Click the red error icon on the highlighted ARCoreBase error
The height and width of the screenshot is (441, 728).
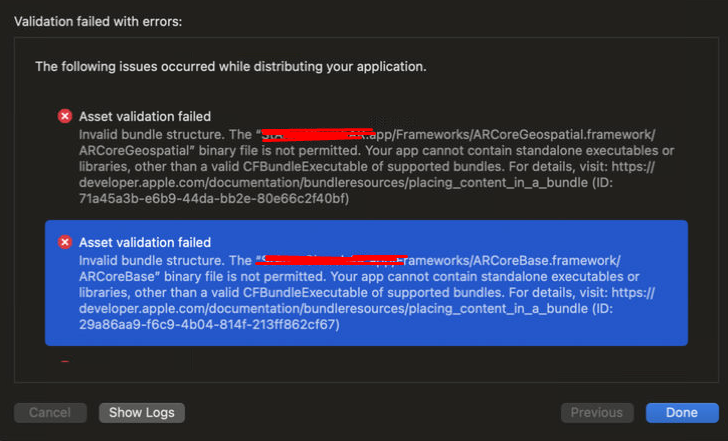pos(66,243)
